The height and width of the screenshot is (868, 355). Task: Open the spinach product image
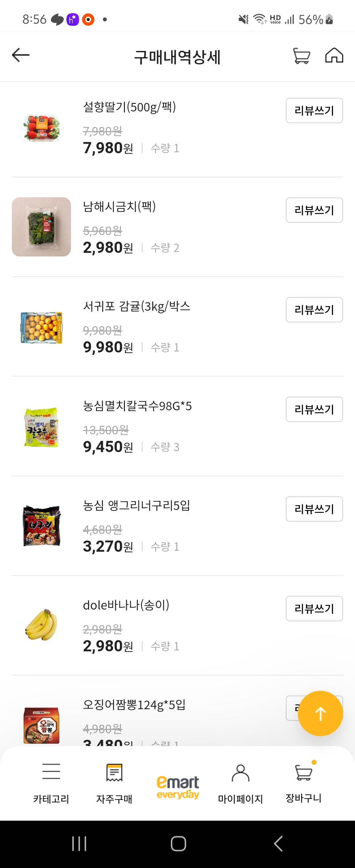(41, 227)
